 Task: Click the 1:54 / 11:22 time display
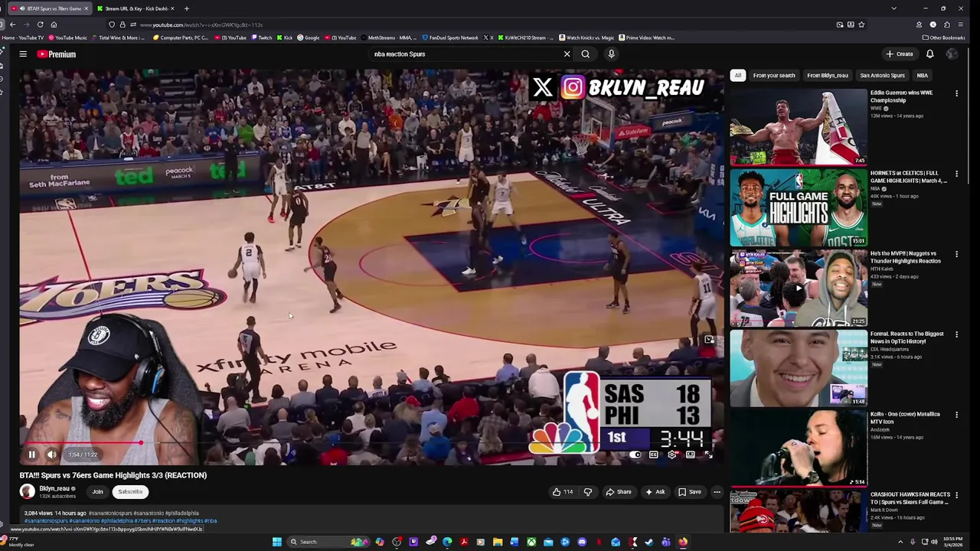pos(83,455)
